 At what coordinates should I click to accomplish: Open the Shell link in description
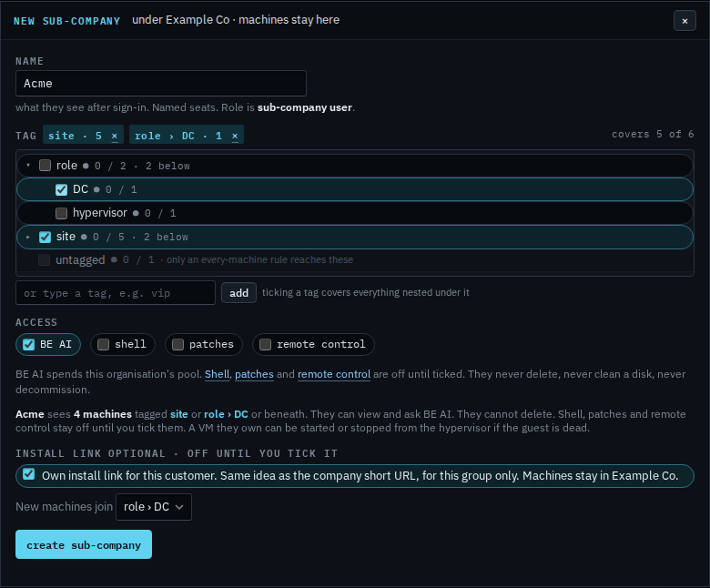217,374
